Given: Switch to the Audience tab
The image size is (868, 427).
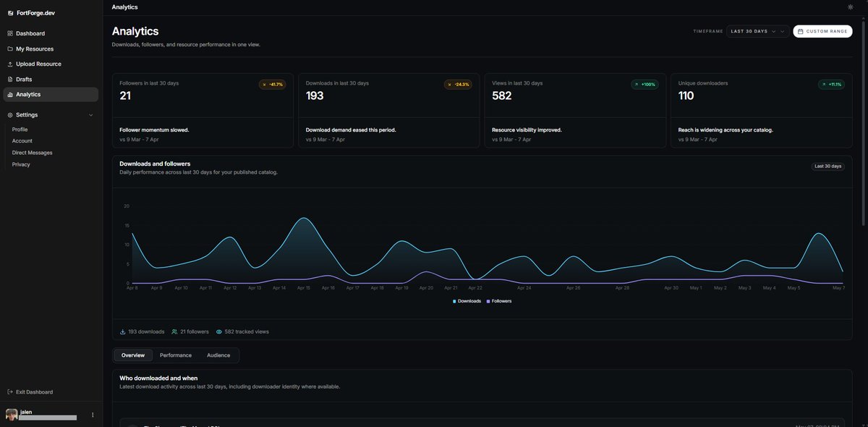Looking at the screenshot, I should tap(218, 355).
